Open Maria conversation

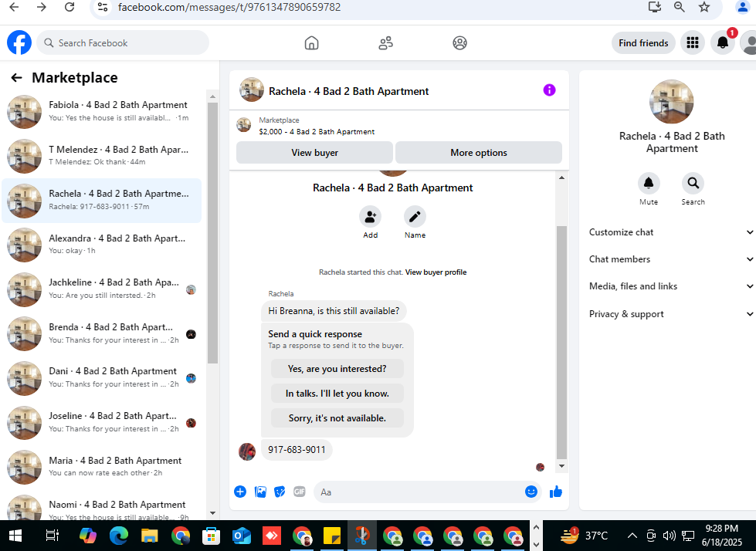(x=102, y=467)
